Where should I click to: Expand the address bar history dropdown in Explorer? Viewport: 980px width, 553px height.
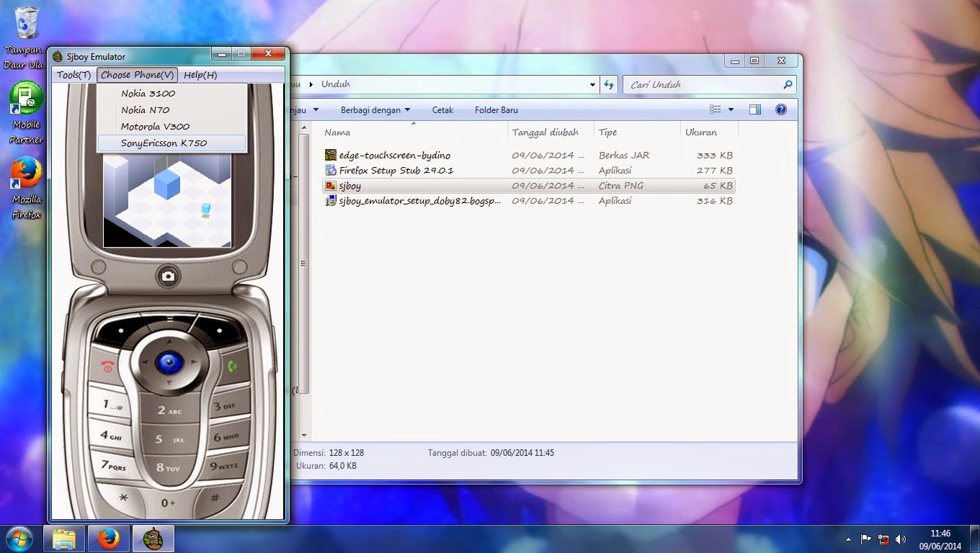[x=592, y=84]
